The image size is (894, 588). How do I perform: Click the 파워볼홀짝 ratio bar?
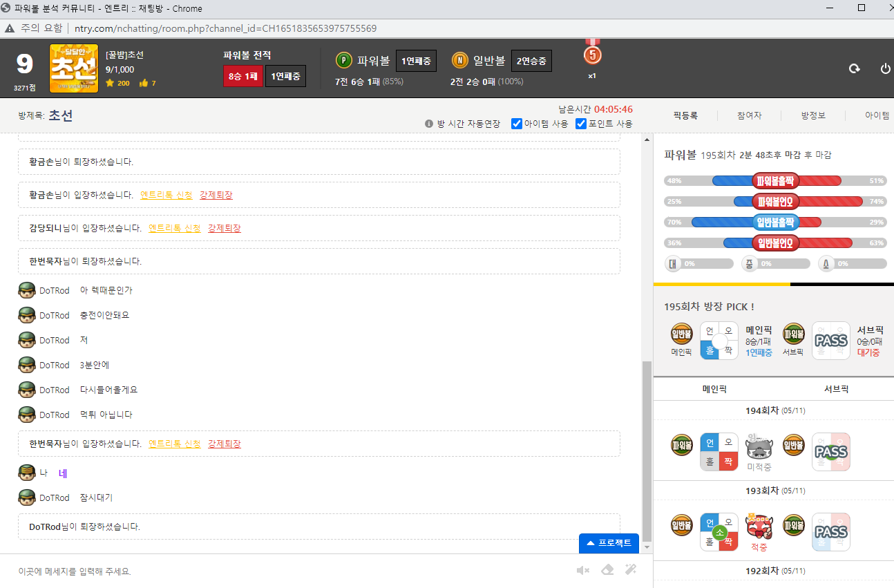click(x=775, y=181)
